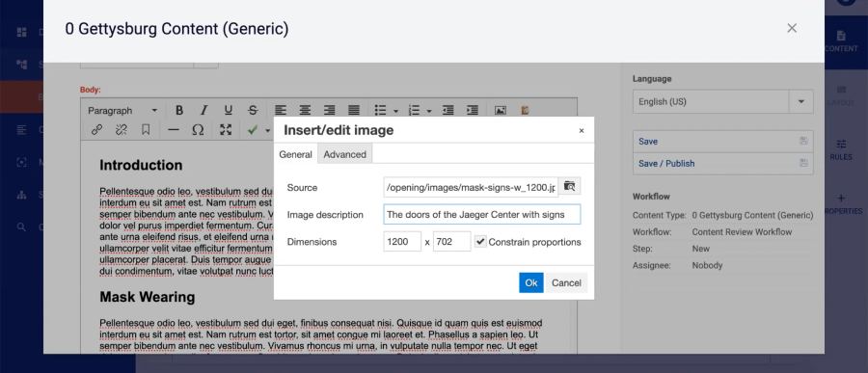Image resolution: width=868 pixels, height=373 pixels.
Task: Click the Mask Wearing heading in editor
Action: (148, 297)
